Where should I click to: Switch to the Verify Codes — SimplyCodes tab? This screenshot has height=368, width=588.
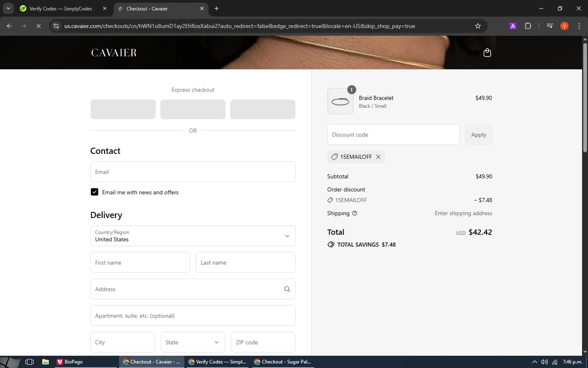(61, 9)
